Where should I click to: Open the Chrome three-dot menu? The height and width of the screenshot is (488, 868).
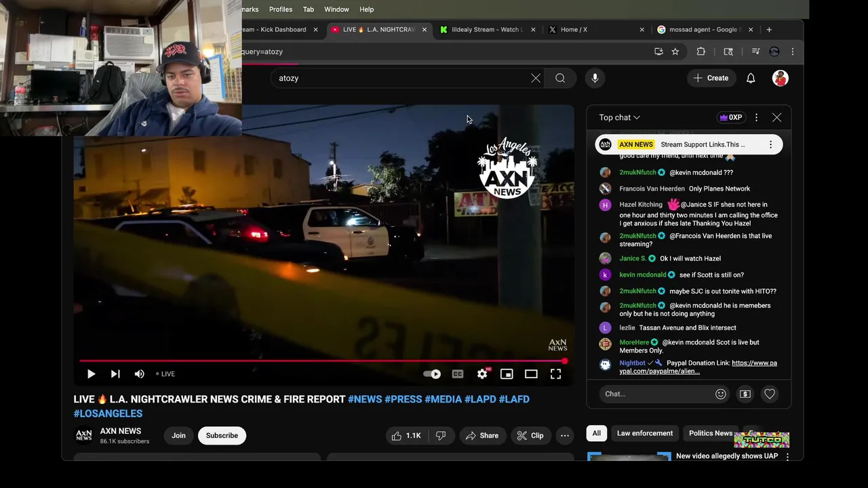click(x=793, y=52)
